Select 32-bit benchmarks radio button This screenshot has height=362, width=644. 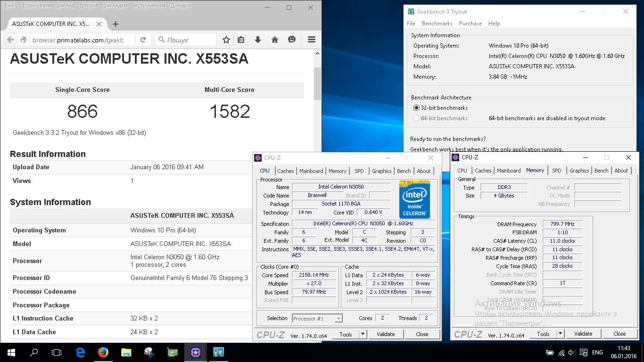[416, 108]
